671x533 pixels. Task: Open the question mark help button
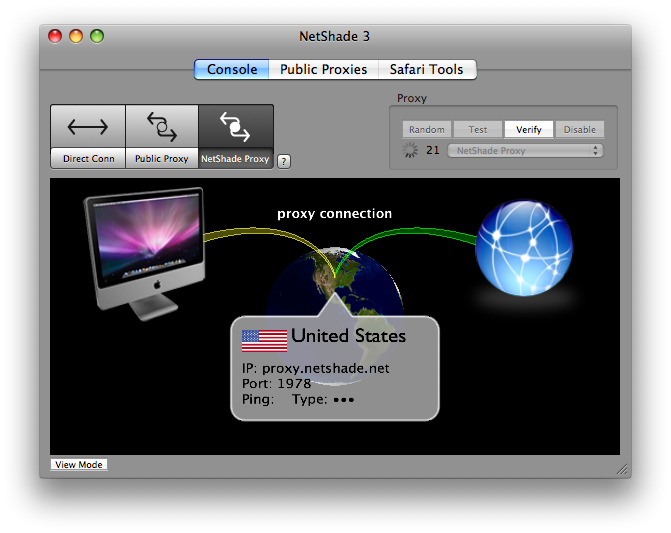(x=284, y=161)
